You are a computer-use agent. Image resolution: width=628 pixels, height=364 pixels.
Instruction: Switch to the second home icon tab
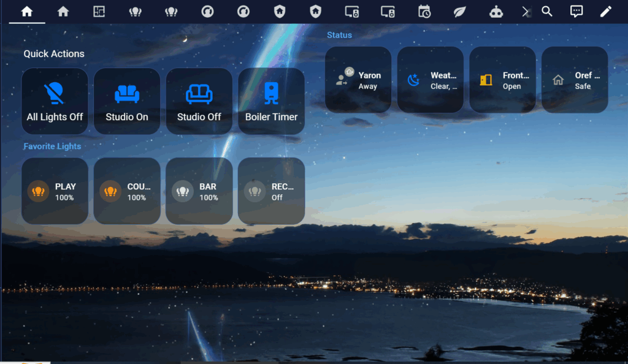(x=63, y=12)
